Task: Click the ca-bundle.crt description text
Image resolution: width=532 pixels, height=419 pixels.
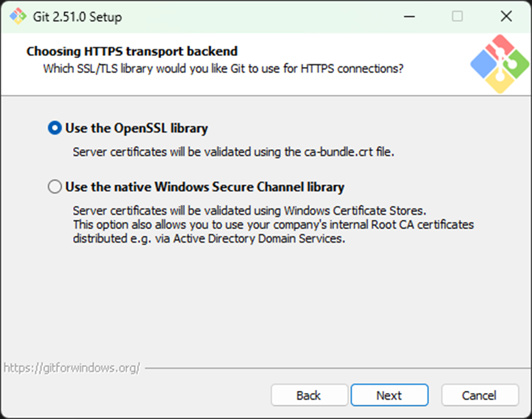Action: 234,152
